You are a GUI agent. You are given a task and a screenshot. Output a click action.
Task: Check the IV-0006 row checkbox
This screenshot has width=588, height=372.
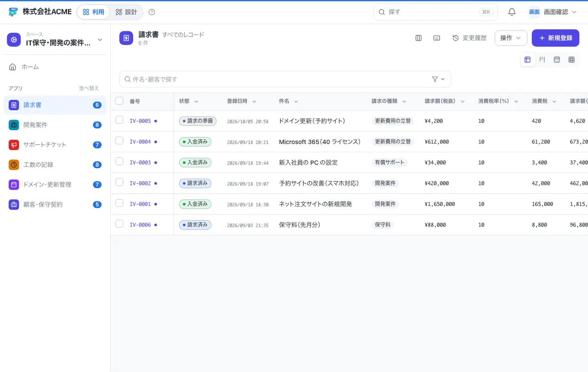119,223
